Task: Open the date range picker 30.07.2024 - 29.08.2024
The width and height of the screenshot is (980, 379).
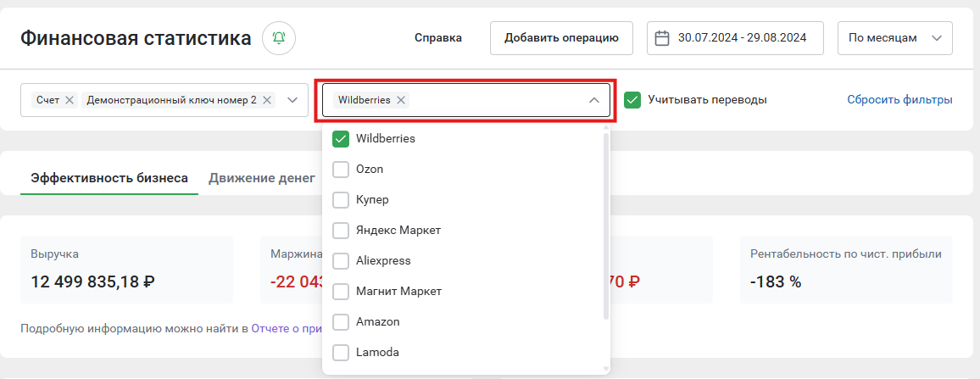Action: tap(735, 38)
